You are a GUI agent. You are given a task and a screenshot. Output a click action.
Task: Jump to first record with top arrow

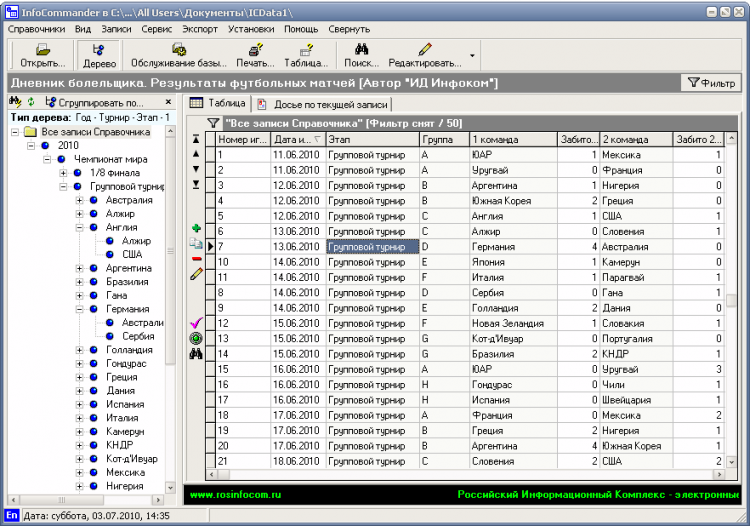pos(196,139)
